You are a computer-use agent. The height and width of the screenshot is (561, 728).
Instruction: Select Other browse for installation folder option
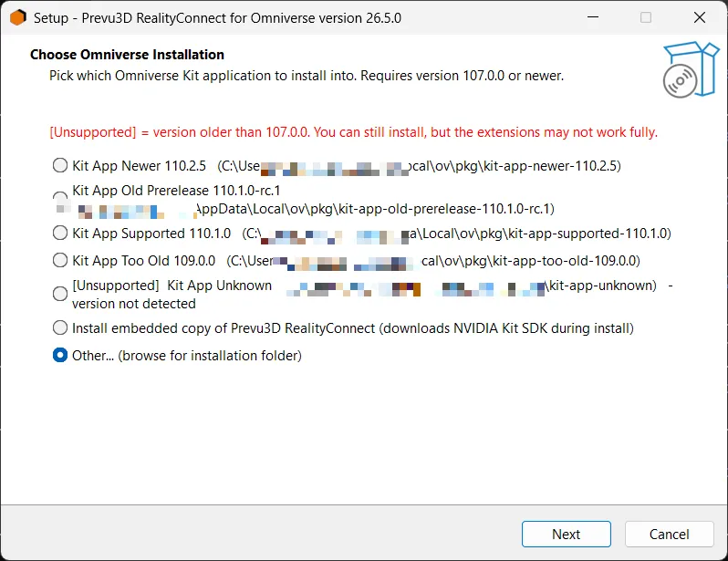pyautogui.click(x=60, y=355)
